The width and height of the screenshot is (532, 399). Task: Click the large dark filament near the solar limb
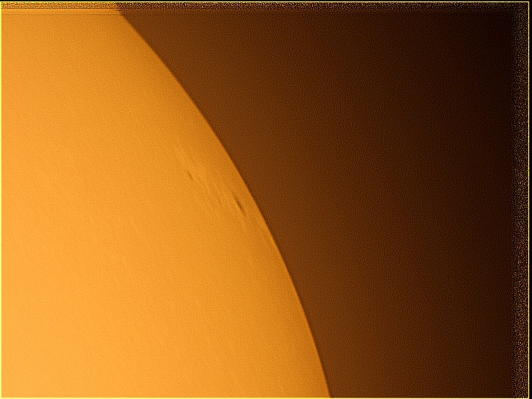coord(238,203)
